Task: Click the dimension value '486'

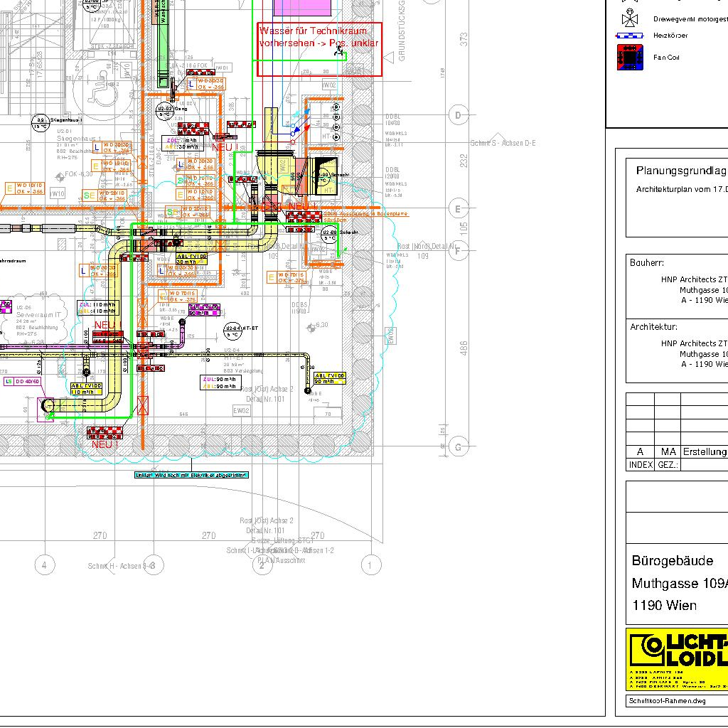Action: point(464,348)
